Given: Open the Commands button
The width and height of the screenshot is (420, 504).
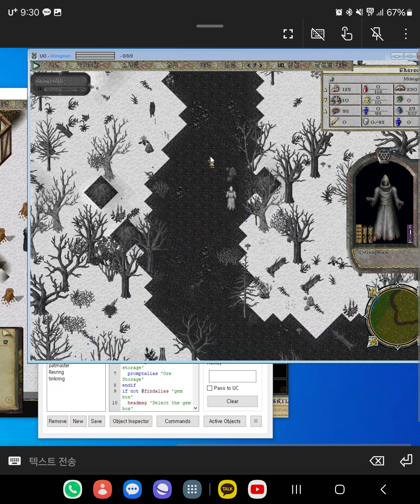Looking at the screenshot, I should pos(178,421).
